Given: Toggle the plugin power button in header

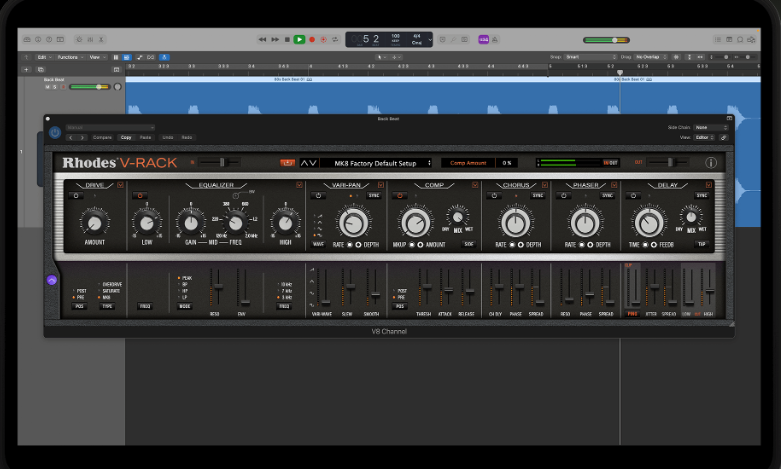Looking at the screenshot, I should click(x=55, y=132).
